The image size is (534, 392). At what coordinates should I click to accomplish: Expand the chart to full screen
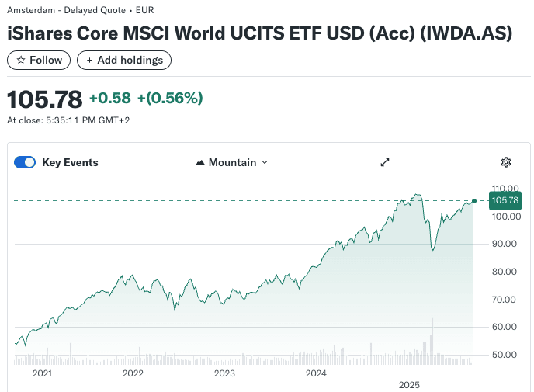click(384, 162)
